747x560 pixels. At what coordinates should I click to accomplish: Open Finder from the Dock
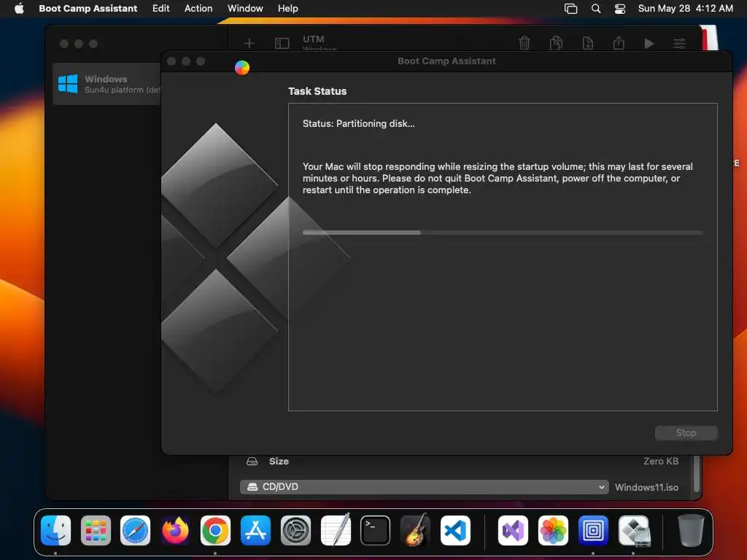click(55, 530)
